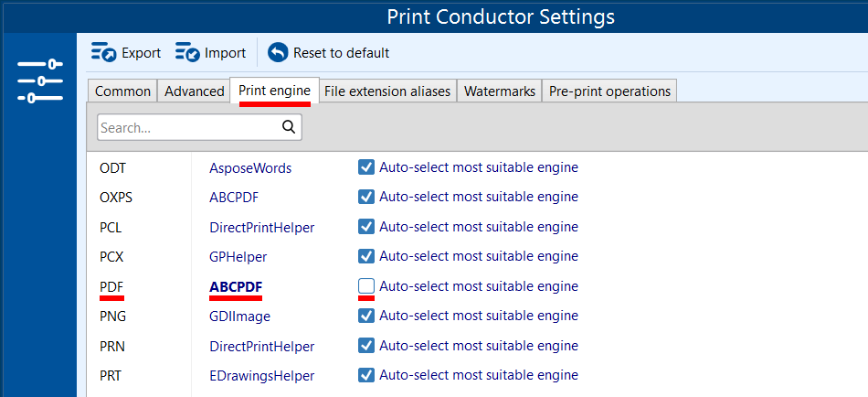Click the Export icon in toolbar
This screenshot has height=397, width=868.
pyautogui.click(x=103, y=53)
